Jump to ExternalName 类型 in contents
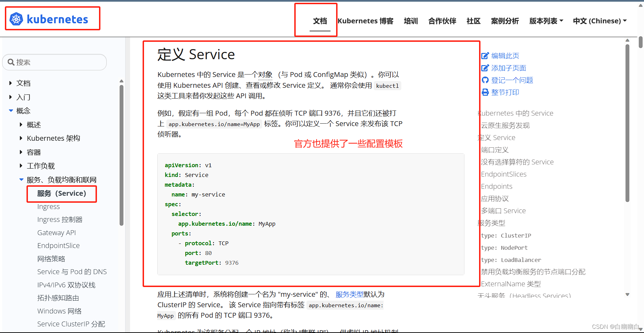 pos(511,284)
